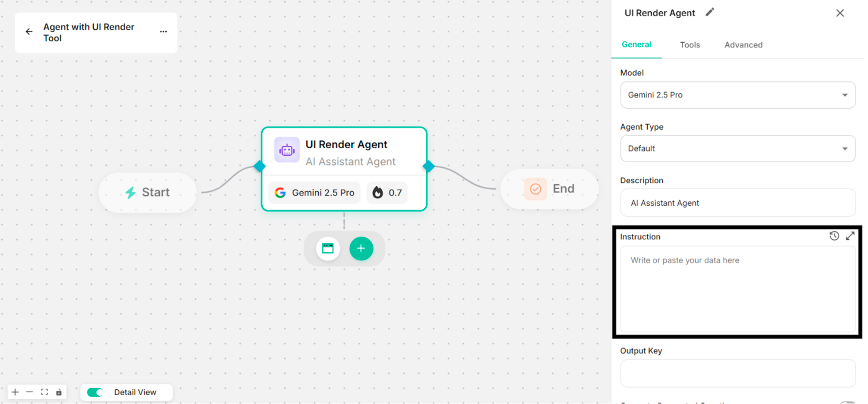Select the End node on canvas
The image size is (868, 404).
550,189
